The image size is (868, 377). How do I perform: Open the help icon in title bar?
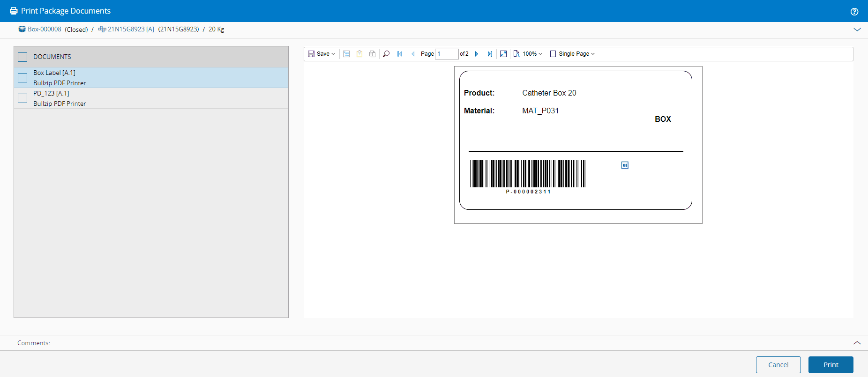point(854,12)
